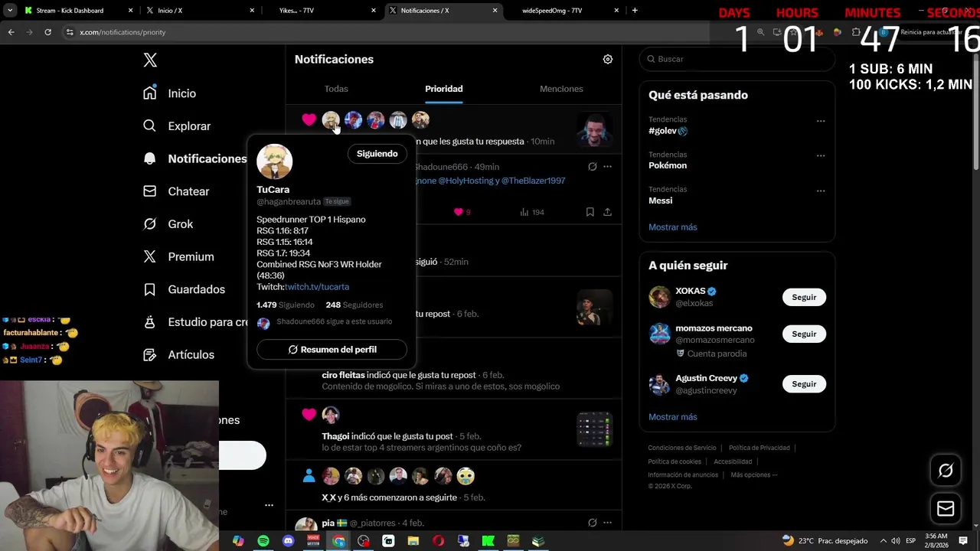Expand Más opciones in footer

point(753,475)
